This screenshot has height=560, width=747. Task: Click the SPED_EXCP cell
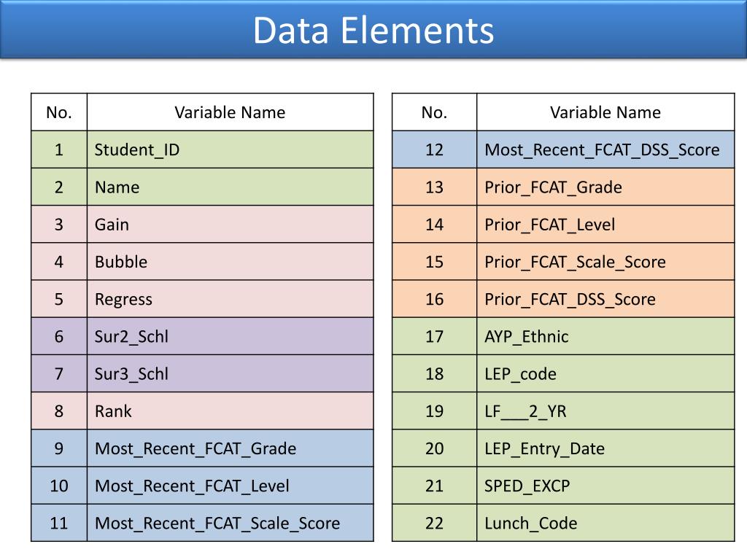(605, 486)
